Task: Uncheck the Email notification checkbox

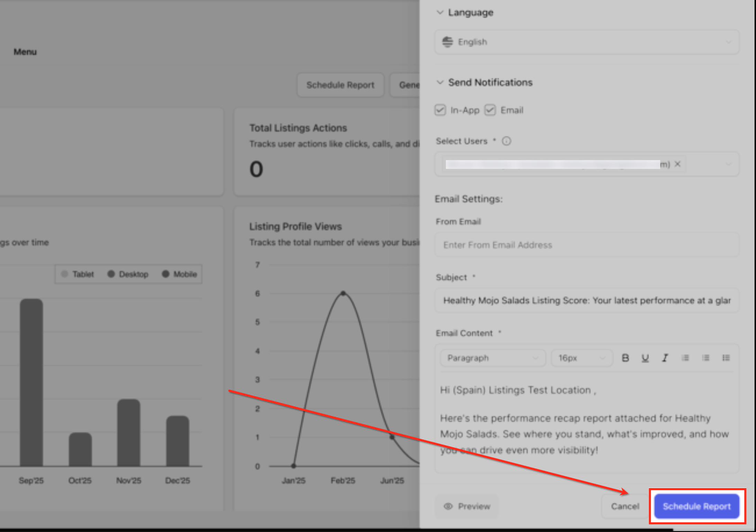Action: point(490,110)
